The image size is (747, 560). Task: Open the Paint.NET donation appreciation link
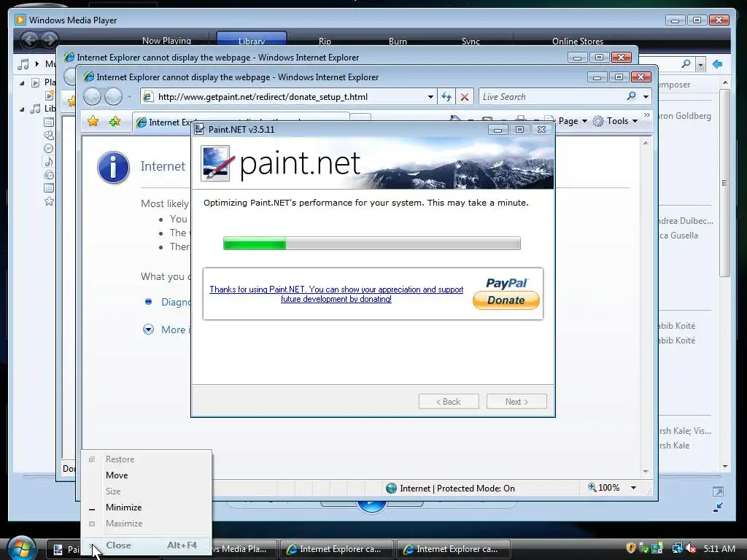336,295
